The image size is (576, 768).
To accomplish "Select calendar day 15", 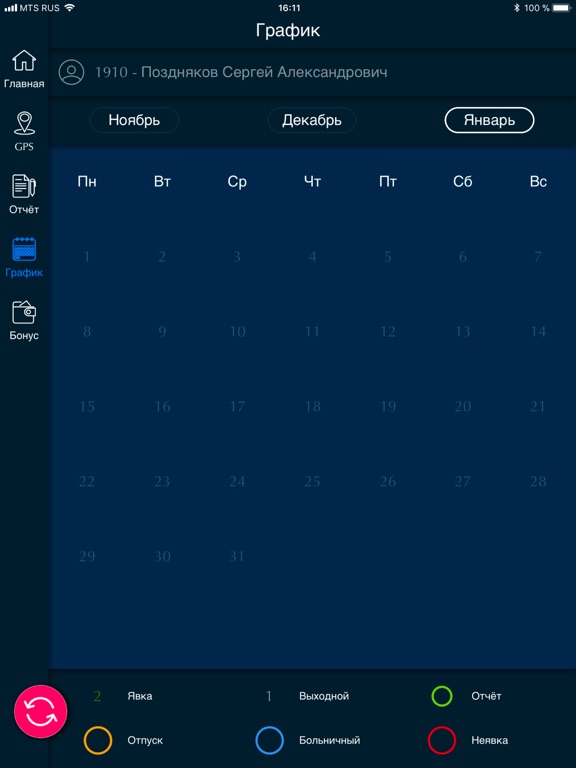I will 87,407.
